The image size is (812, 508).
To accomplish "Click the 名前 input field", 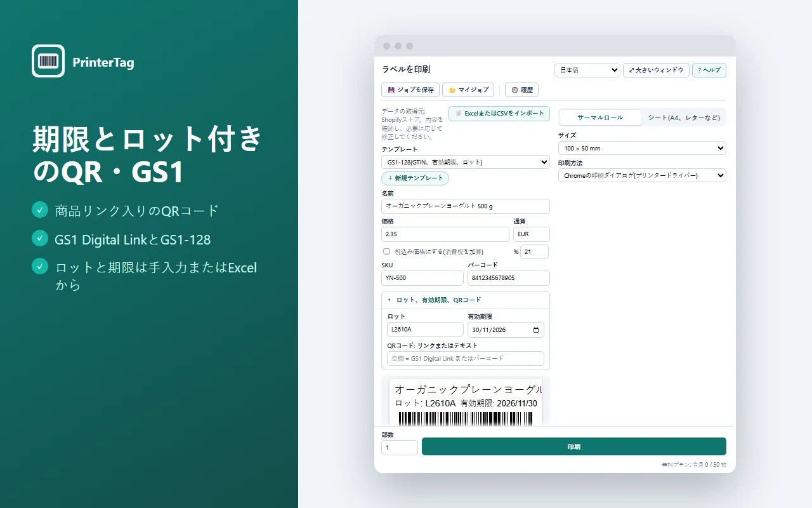I will click(x=466, y=206).
